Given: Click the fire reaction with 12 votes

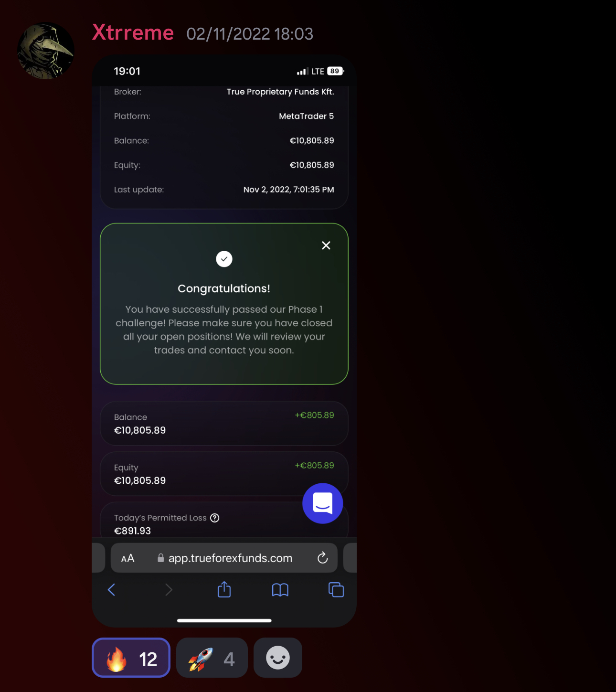Looking at the screenshot, I should click(131, 658).
